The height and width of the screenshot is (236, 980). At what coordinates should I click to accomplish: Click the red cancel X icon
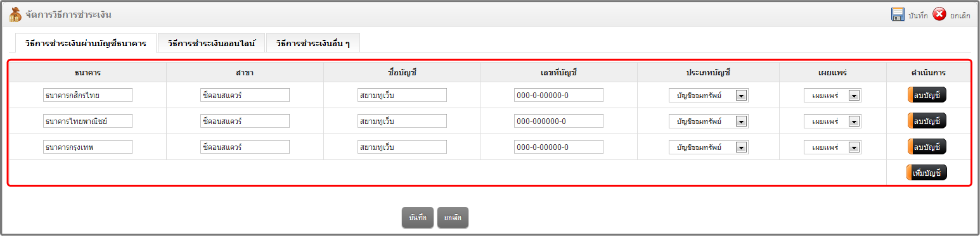(x=939, y=15)
